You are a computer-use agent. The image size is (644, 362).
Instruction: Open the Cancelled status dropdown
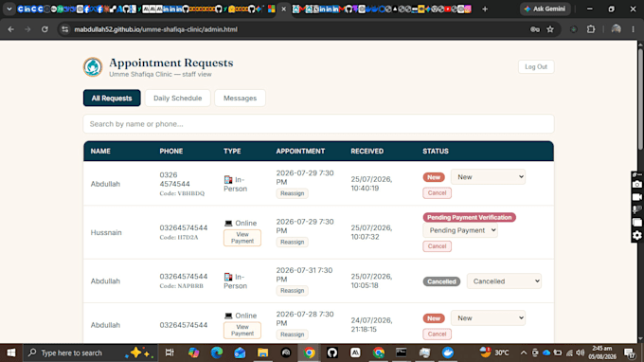504,281
